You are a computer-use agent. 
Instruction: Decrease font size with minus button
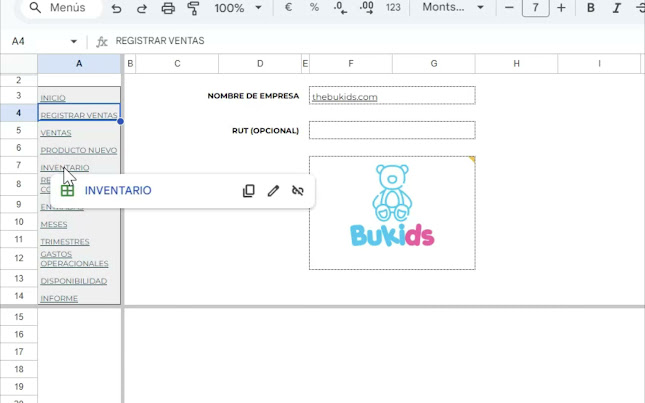coord(509,7)
